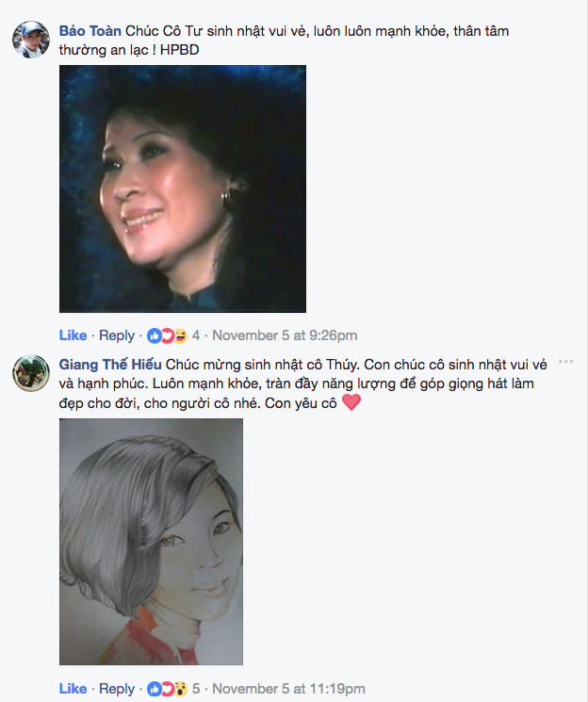This screenshot has height=702, width=588.
Task: View the pencil portrait drawing in Giang's comment
Action: click(x=152, y=542)
